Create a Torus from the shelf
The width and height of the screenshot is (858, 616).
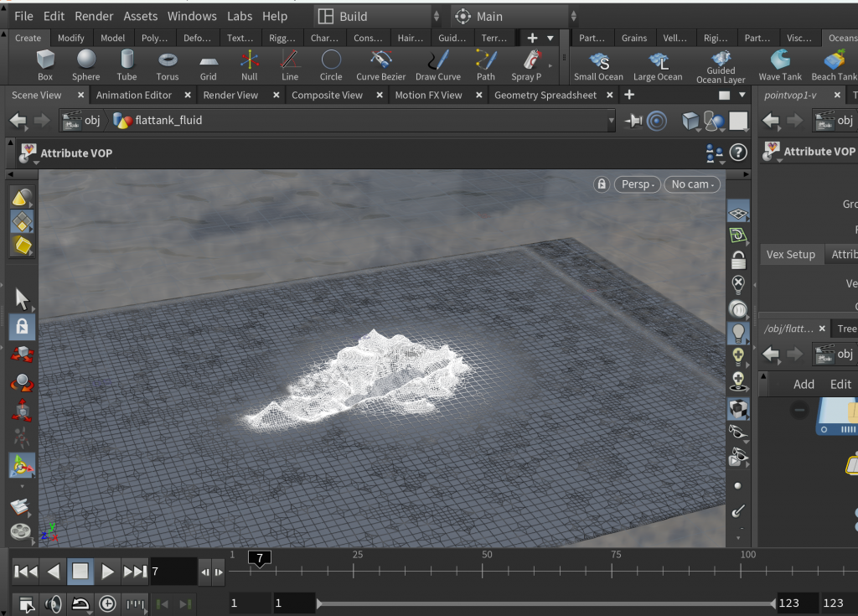pos(168,64)
